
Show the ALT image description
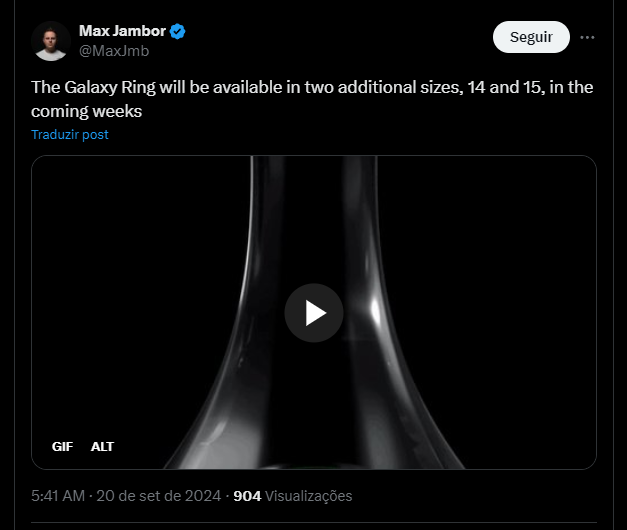[x=102, y=446]
